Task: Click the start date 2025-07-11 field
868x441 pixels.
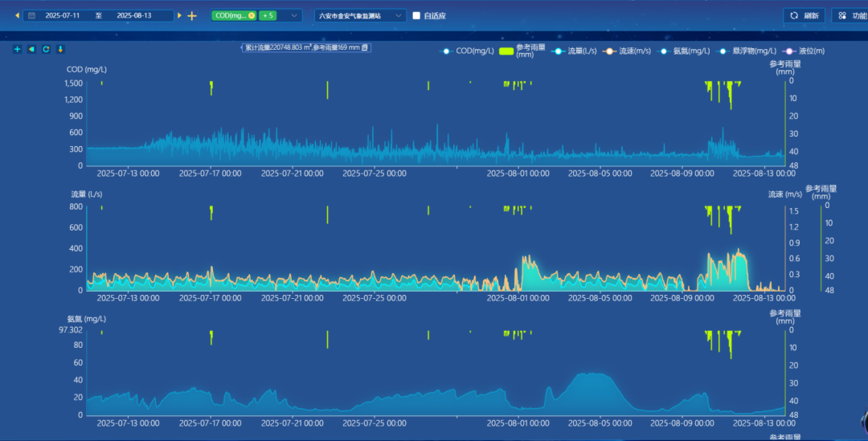Action: (x=64, y=15)
